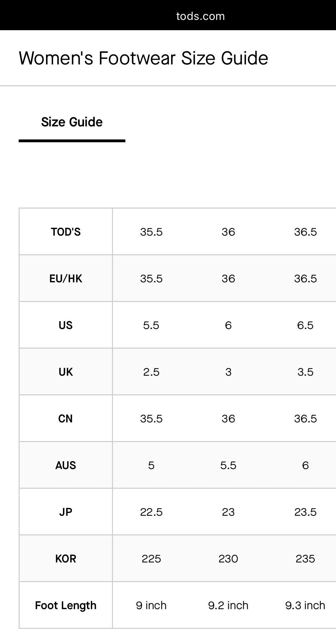
Task: Click KOR size 225 cell
Action: [x=151, y=559]
